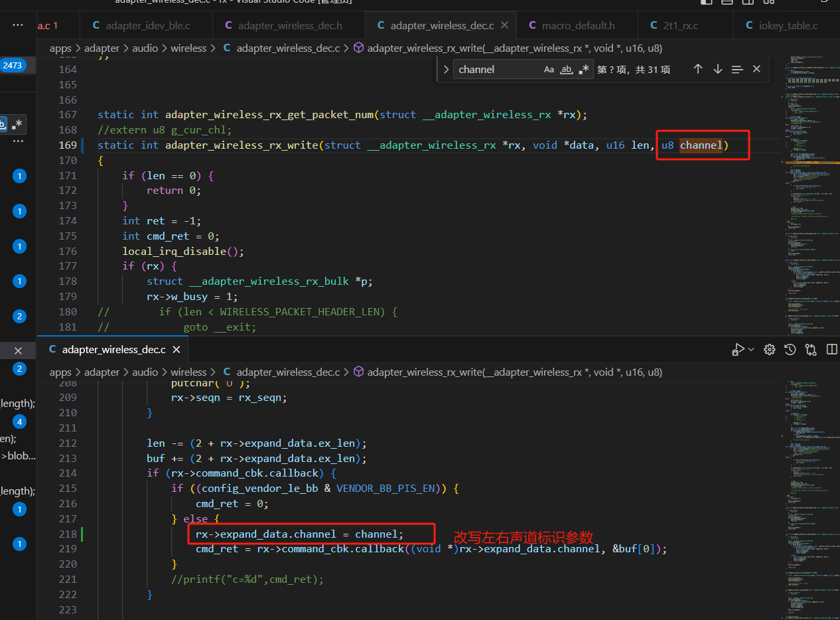
Task: Click 'audio' in the upper breadcrumb
Action: pos(145,48)
